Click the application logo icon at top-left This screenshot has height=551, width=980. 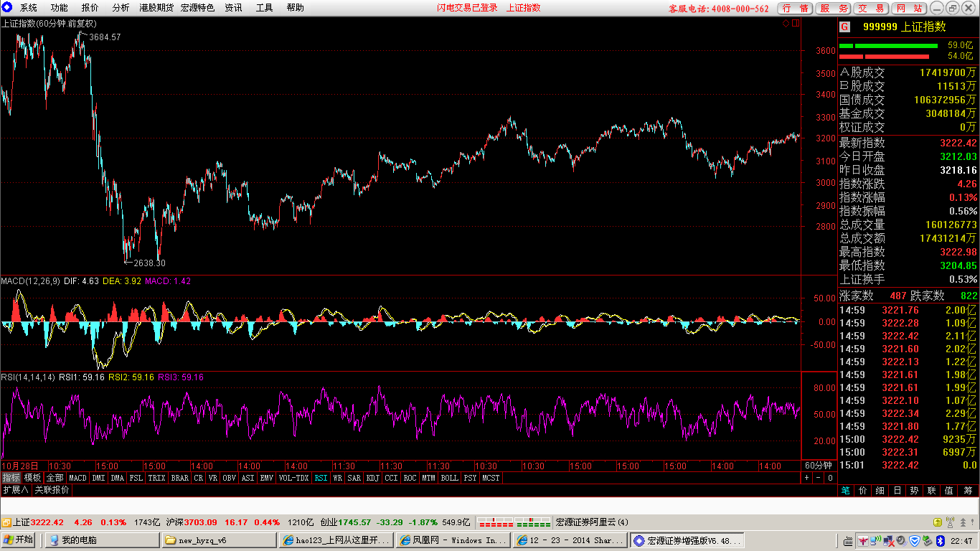[x=7, y=8]
